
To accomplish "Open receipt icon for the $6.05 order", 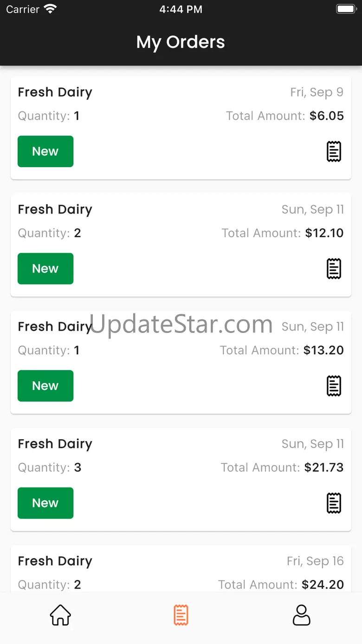I will click(334, 152).
